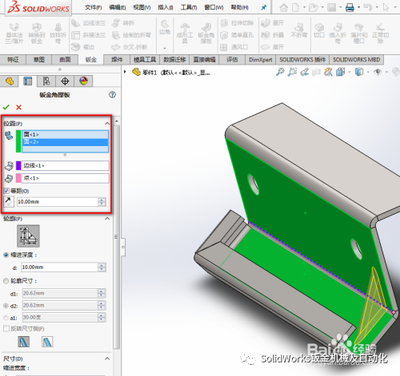This screenshot has height=376, width=400.
Task: Switch to PropertyManager tab icon
Action: click(x=28, y=81)
